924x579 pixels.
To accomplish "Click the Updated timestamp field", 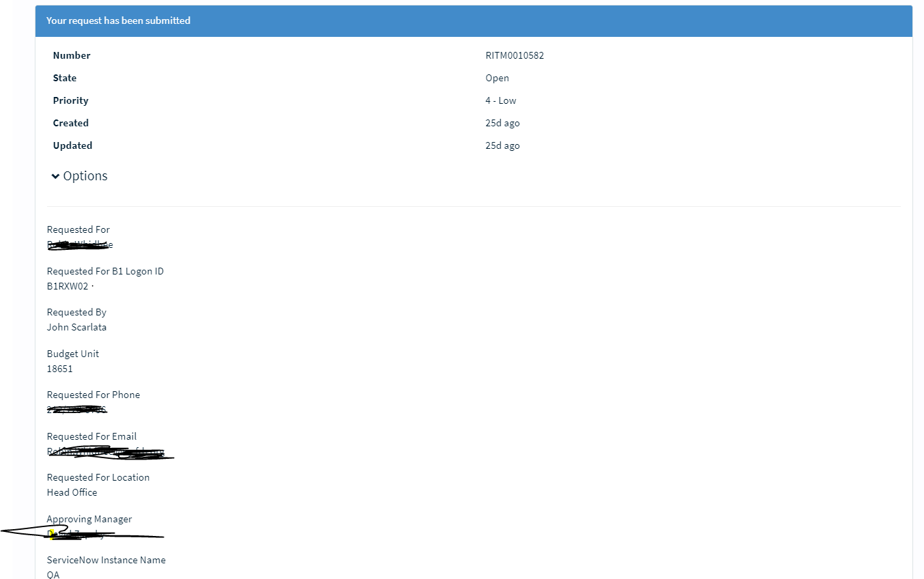I will tap(502, 145).
